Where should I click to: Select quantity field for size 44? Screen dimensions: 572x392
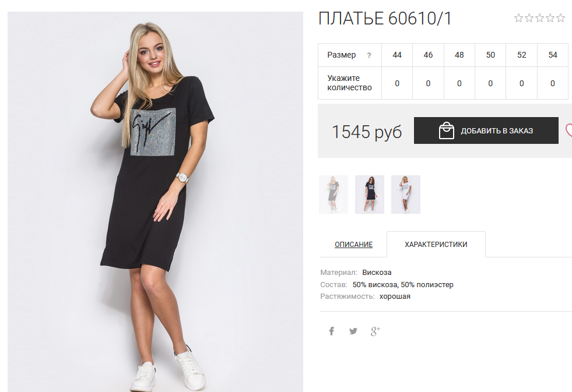click(397, 83)
